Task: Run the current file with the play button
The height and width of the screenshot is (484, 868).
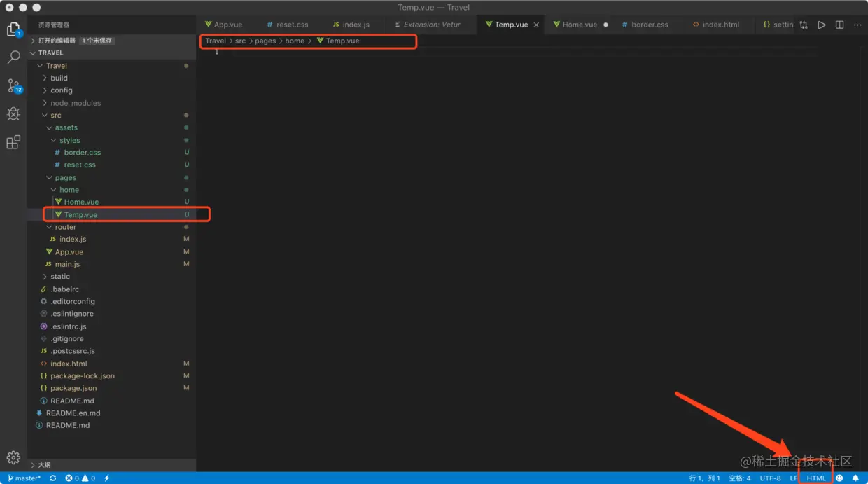Action: click(x=821, y=24)
